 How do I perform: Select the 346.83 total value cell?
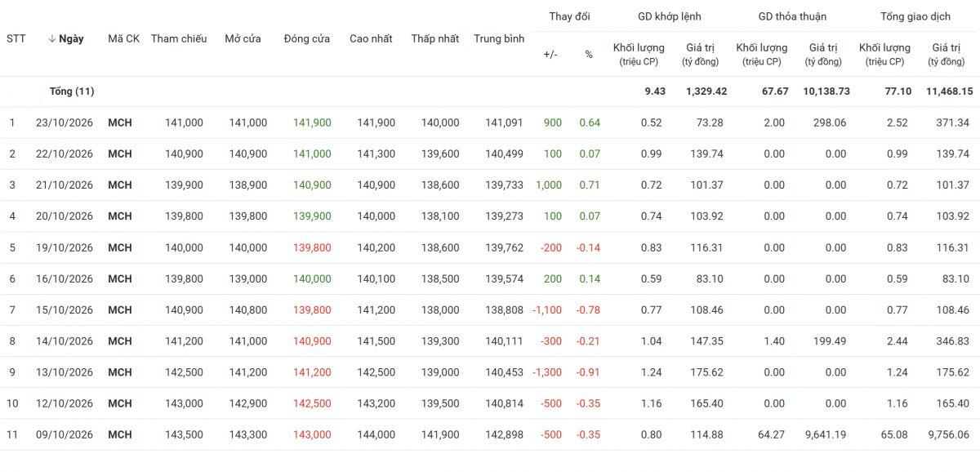click(x=952, y=341)
